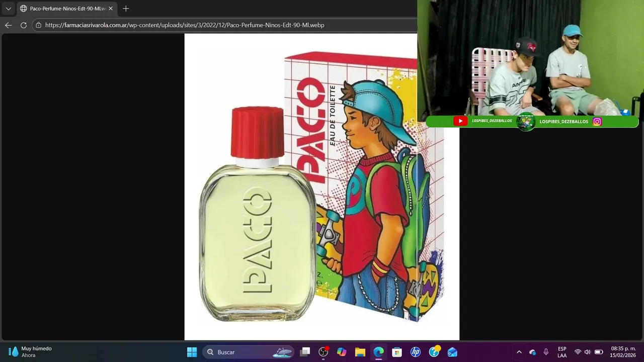
Task: Click the Paco perfume product image
Action: [322, 187]
